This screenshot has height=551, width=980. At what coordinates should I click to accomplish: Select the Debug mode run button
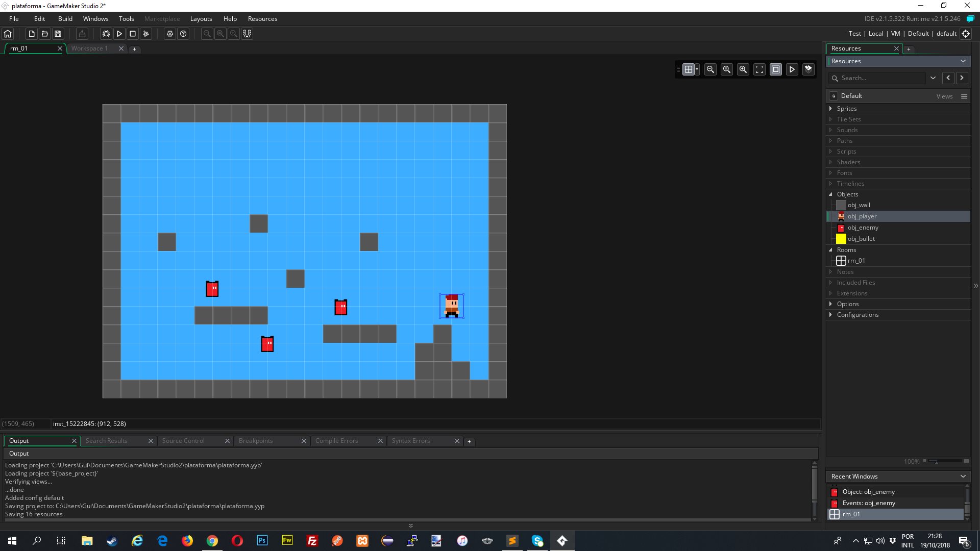(x=106, y=34)
